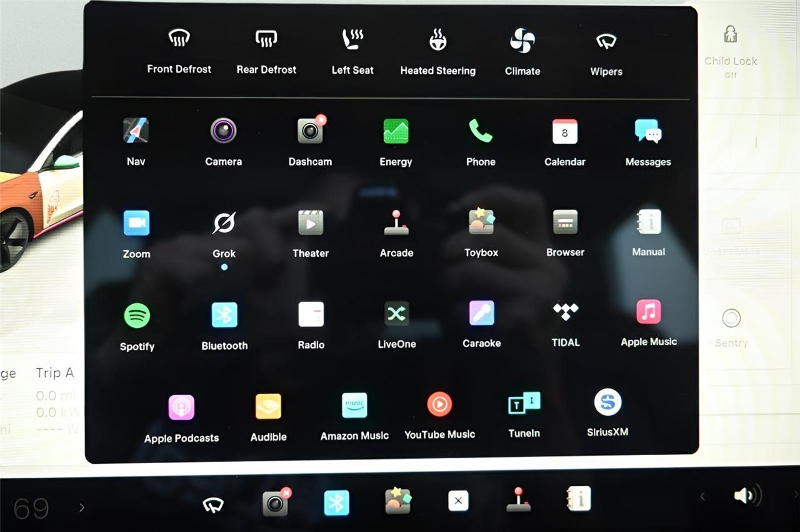Screen dimensions: 800x532
Task: Toggle Front Defrost
Action: tap(179, 39)
